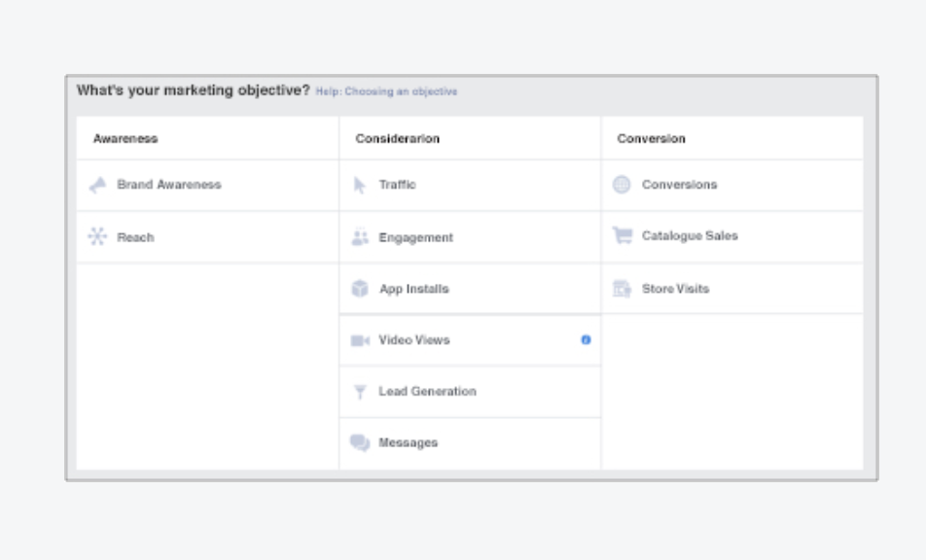Select the Conversion column header
The image size is (926, 560).
click(651, 139)
